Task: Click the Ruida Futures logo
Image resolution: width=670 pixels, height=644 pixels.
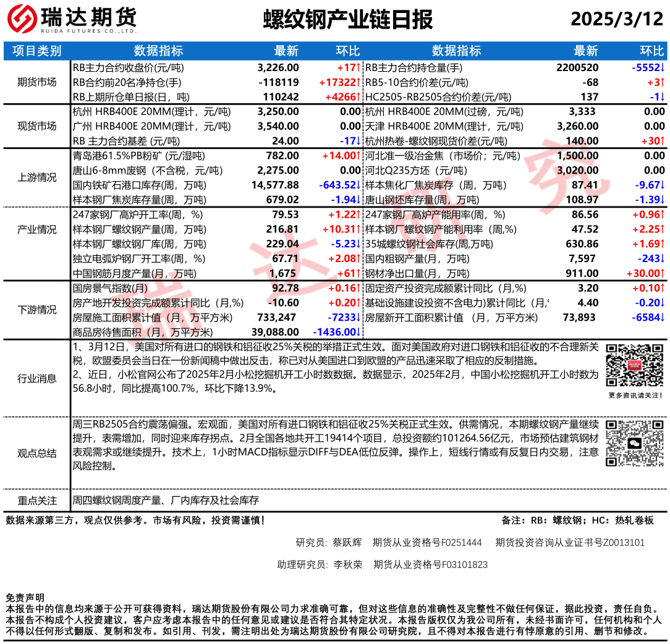Action: tap(71, 19)
